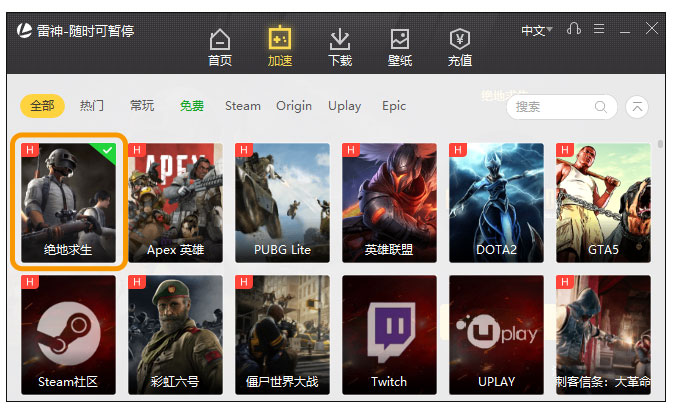Collapse the category bar with up-arrow button
This screenshot has width=678, height=413.
(637, 107)
